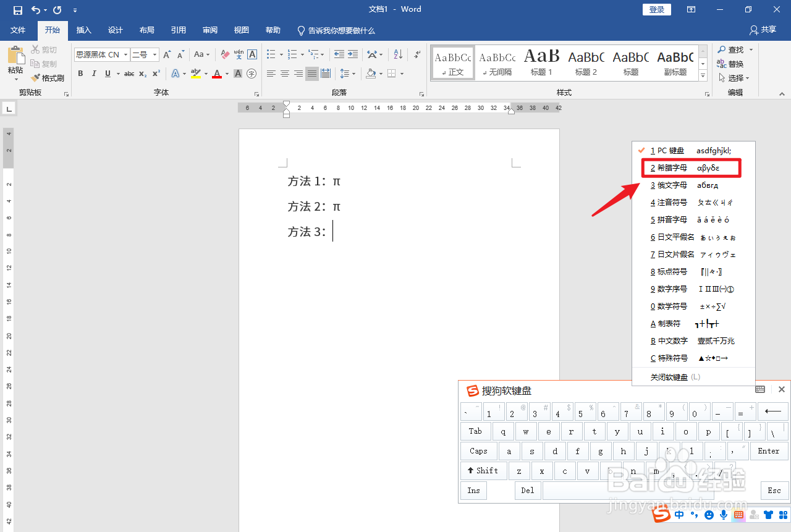The height and width of the screenshot is (532, 791).
Task: Click the Character Border icon
Action: (252, 54)
